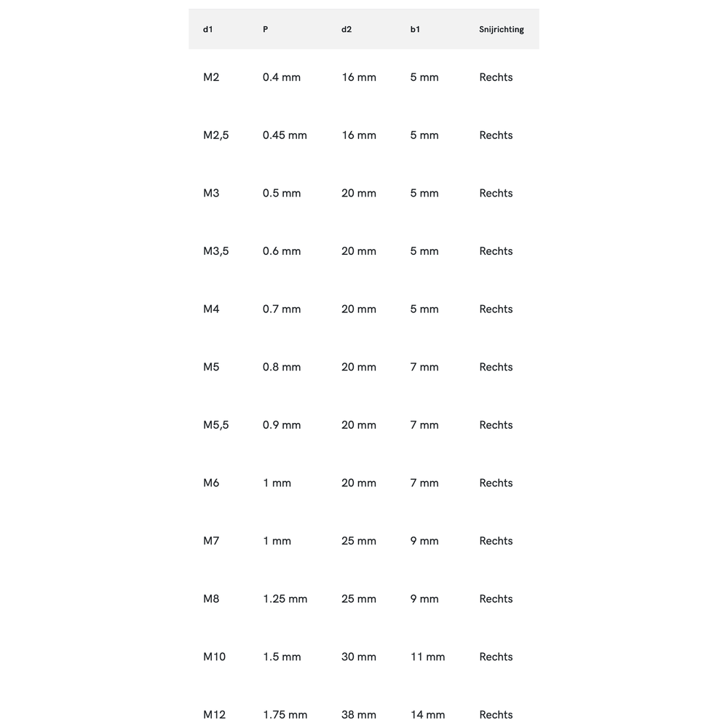Viewport: 728px width, 728px height.
Task: Select the M5 row label
Action: pos(211,367)
